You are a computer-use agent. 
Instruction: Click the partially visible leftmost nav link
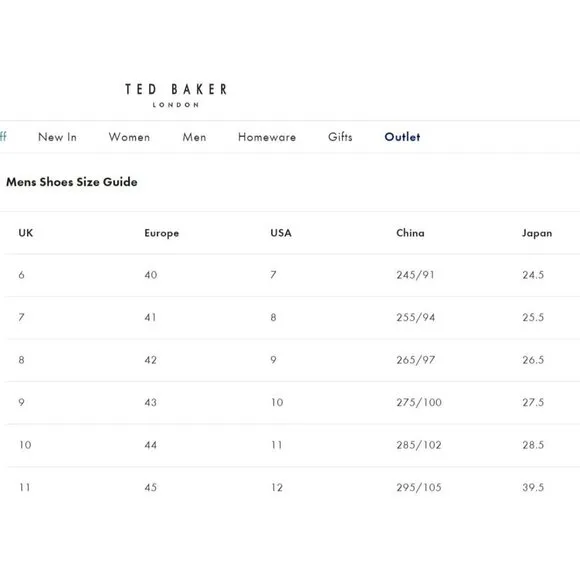pyautogui.click(x=3, y=136)
